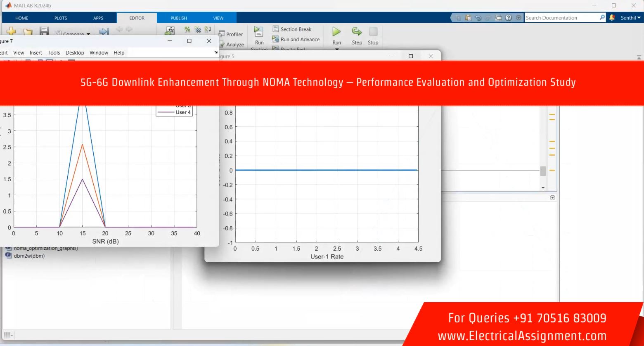The image size is (644, 346).
Task: Select Run and Advance
Action: (x=296, y=40)
